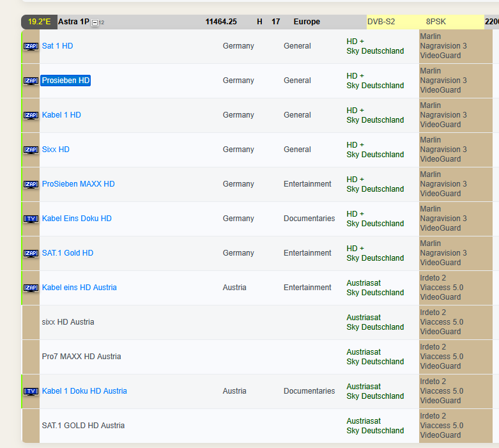Click the frequency 11464.25 in header
This screenshot has width=499, height=448.
[221, 22]
